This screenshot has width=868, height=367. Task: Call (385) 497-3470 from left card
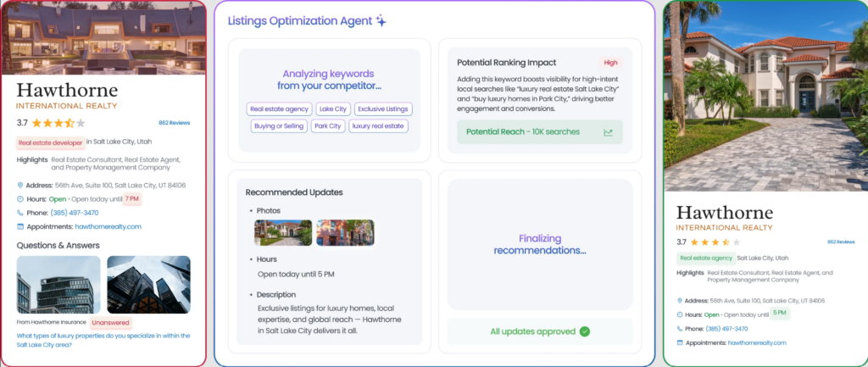click(x=75, y=213)
